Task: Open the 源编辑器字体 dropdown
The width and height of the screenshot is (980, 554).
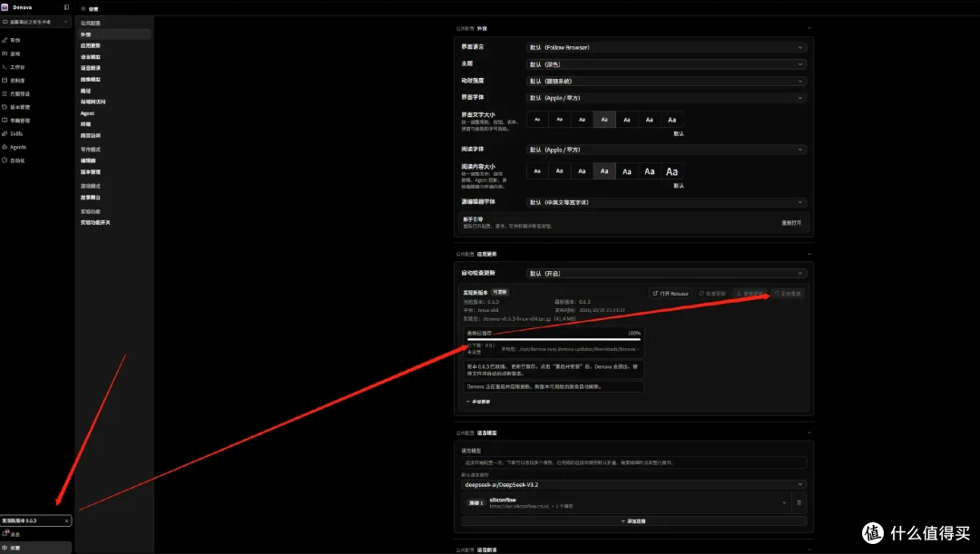Action: (666, 202)
